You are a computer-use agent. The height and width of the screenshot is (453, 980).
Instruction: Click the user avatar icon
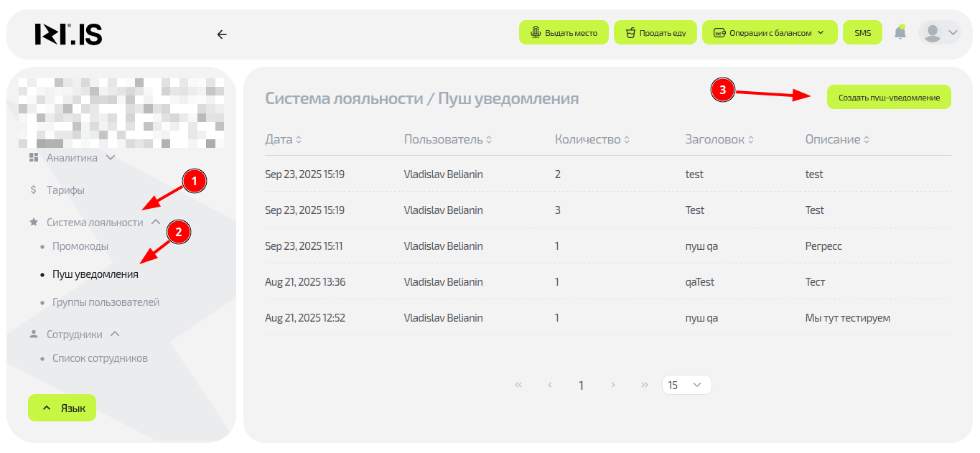point(933,32)
